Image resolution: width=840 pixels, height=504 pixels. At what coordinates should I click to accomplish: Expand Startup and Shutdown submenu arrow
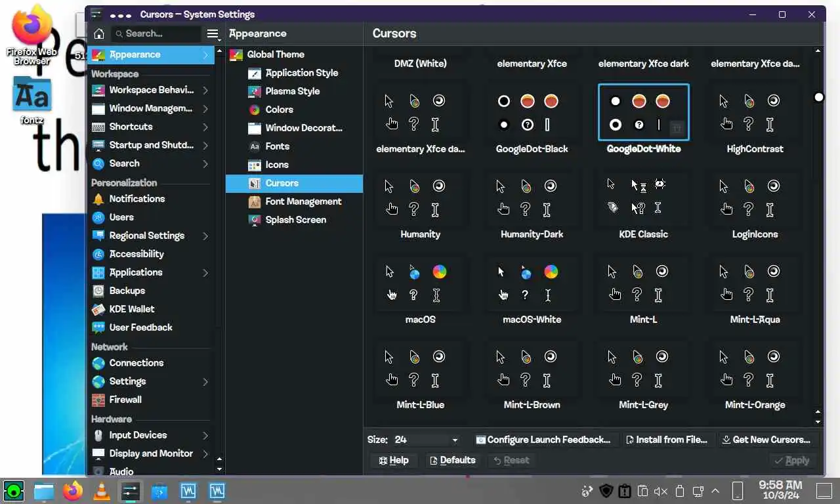(x=205, y=145)
